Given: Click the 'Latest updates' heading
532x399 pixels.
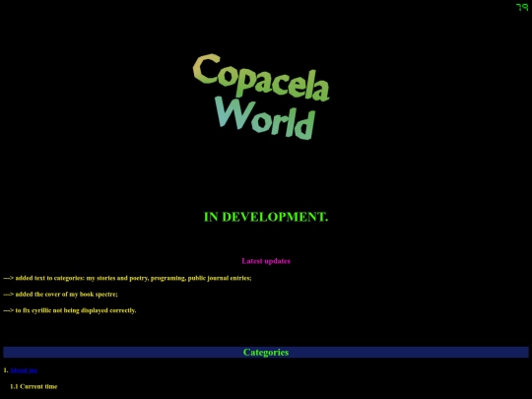Looking at the screenshot, I should click(266, 261).
